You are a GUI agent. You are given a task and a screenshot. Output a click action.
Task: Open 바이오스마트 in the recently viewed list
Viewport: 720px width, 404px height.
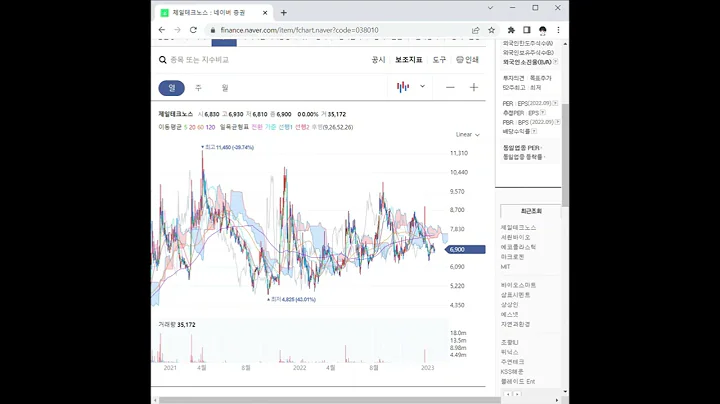(518, 285)
